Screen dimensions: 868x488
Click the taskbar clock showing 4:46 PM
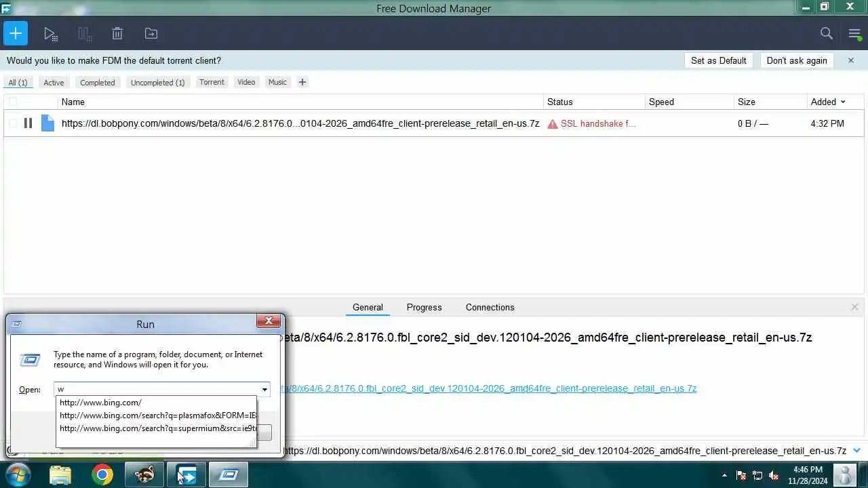(x=808, y=475)
